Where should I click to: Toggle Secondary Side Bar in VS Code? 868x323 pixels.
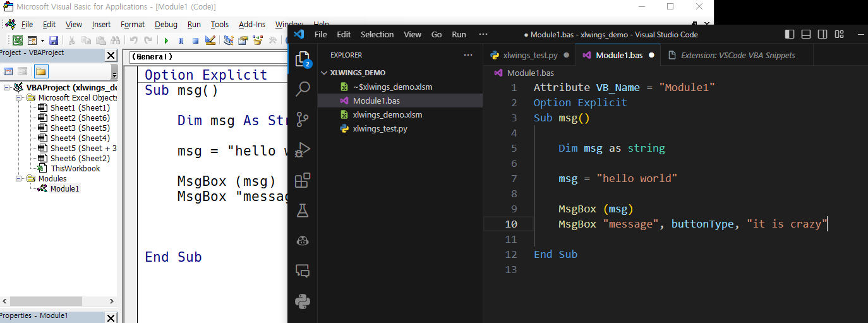point(823,34)
